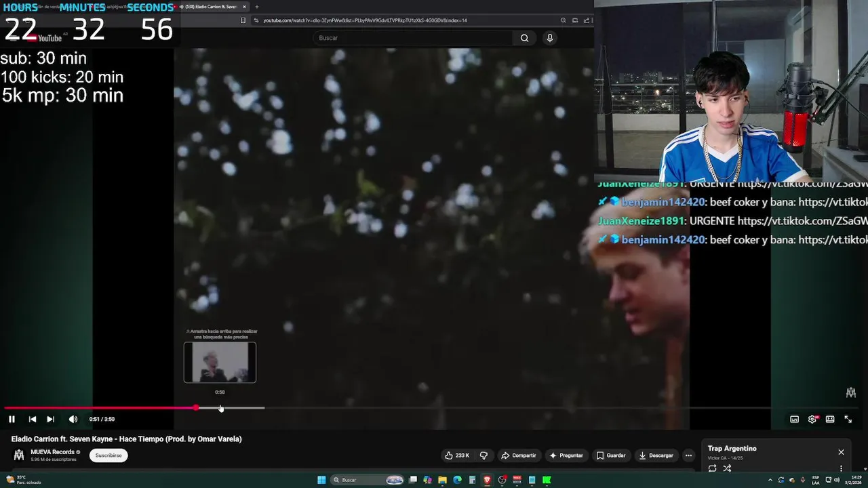Click the browser address bar URL
The width and height of the screenshot is (868, 488).
click(x=365, y=20)
